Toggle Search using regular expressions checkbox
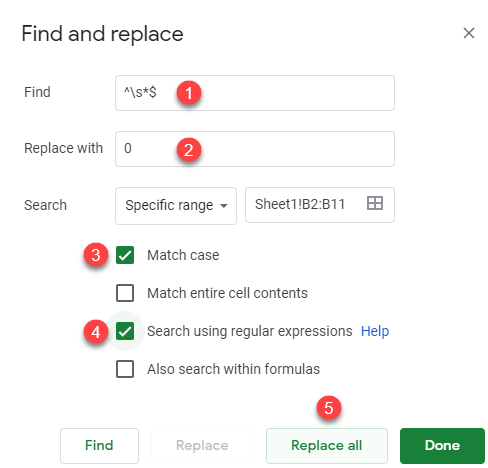This screenshot has height=468, width=488. coord(125,331)
